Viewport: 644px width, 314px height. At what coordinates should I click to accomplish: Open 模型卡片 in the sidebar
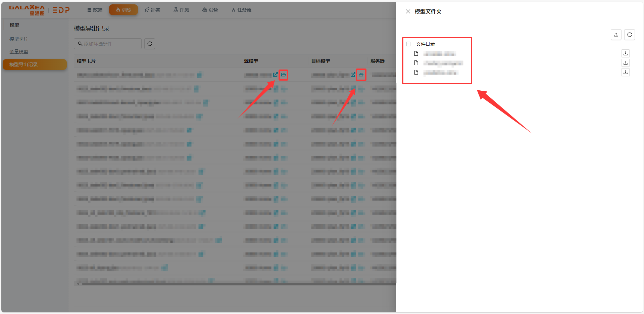tap(19, 39)
